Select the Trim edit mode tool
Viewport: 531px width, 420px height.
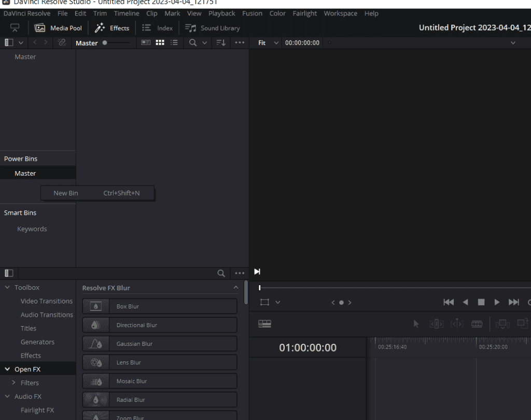tap(436, 324)
